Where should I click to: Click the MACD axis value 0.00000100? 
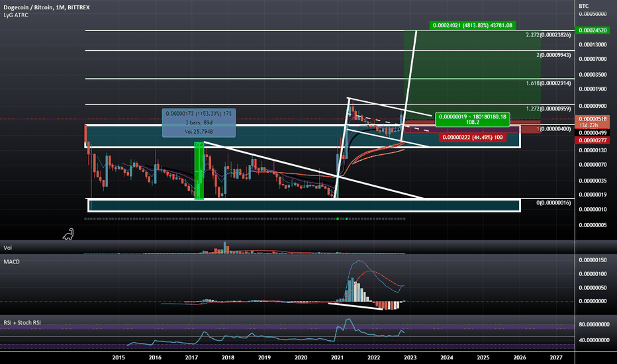[x=593, y=274]
